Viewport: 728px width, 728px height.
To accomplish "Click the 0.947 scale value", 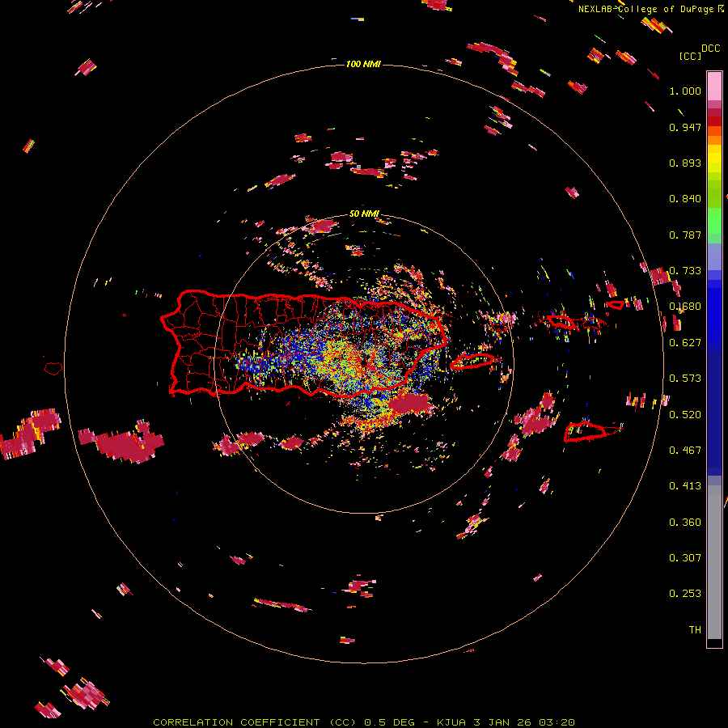I will 685,127.
